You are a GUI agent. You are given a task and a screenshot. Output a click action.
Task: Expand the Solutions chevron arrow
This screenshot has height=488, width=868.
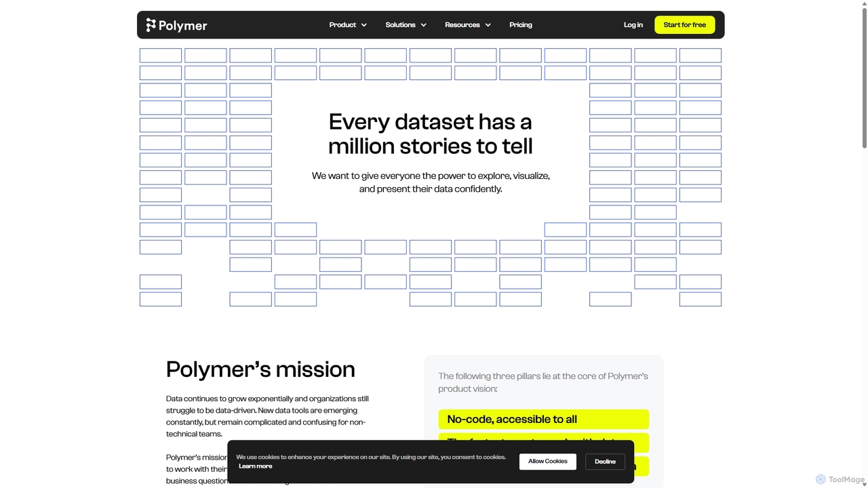[x=424, y=25]
